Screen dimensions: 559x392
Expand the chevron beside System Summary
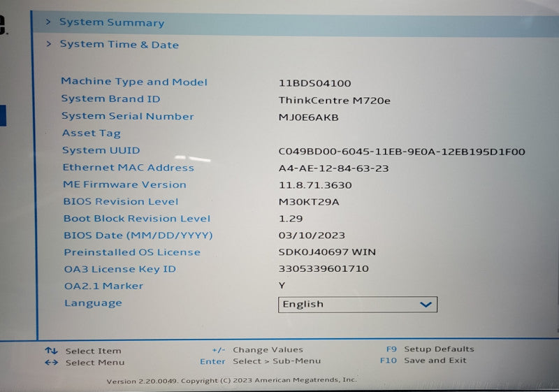(48, 22)
